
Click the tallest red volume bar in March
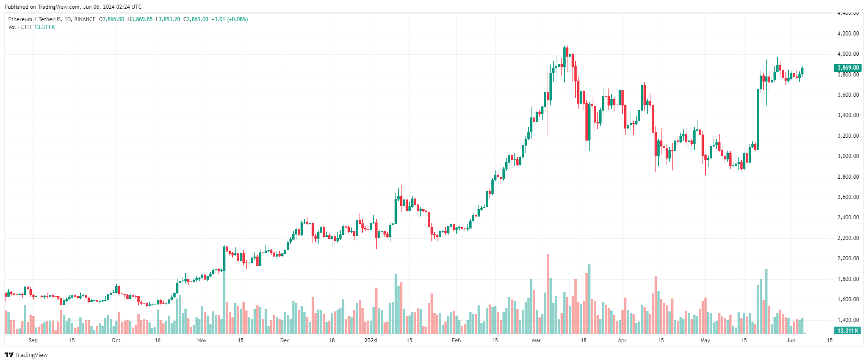pyautogui.click(x=548, y=294)
